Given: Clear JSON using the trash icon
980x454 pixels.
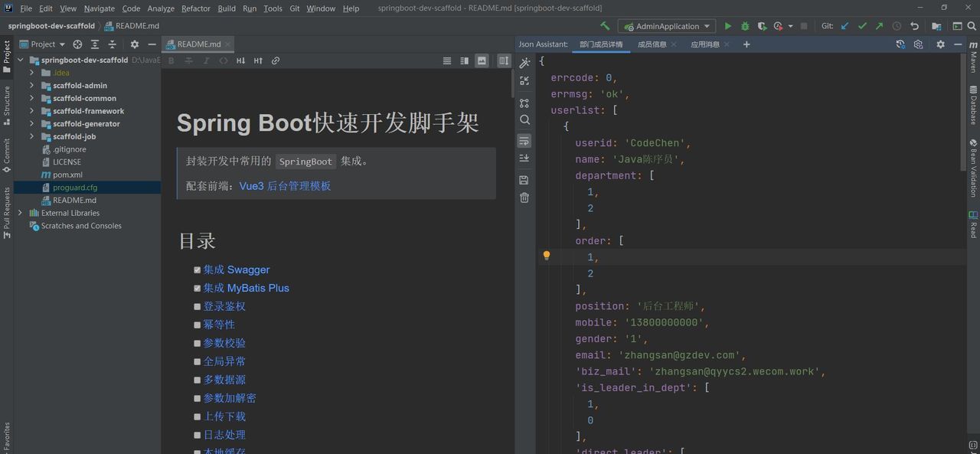Looking at the screenshot, I should click(x=524, y=198).
